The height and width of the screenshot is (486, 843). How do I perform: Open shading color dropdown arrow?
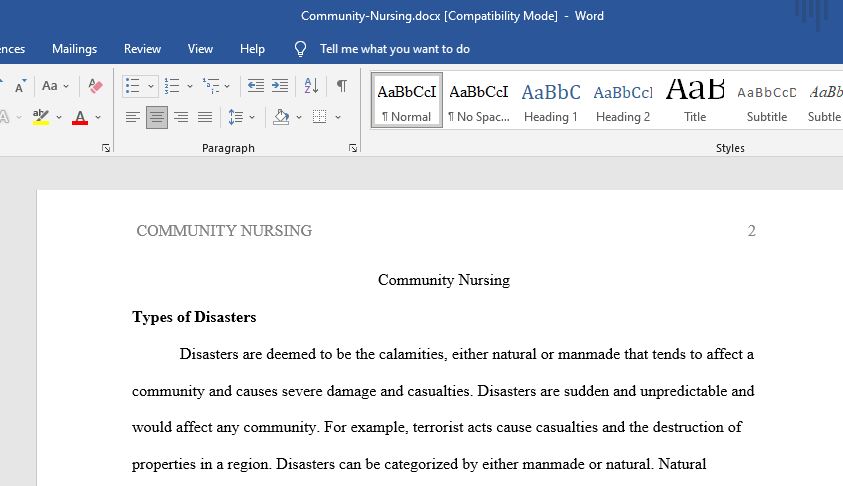[x=299, y=117]
